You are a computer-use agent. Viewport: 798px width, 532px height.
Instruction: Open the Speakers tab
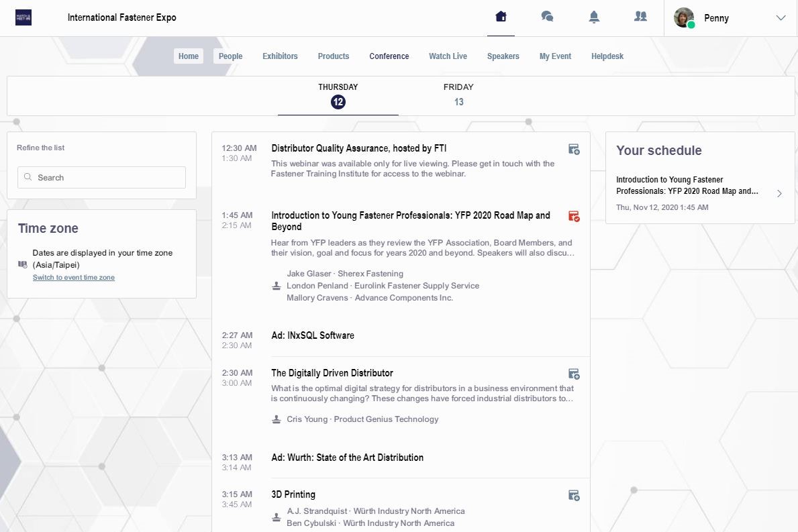[x=503, y=56]
